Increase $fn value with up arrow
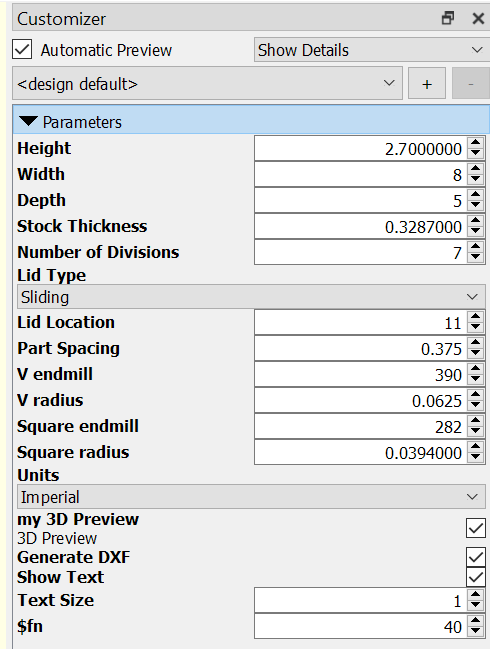The width and height of the screenshot is (490, 649). coord(476,620)
